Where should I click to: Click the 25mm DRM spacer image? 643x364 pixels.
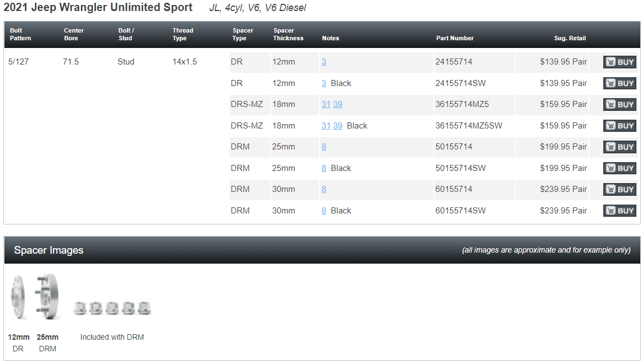pyautogui.click(x=47, y=297)
